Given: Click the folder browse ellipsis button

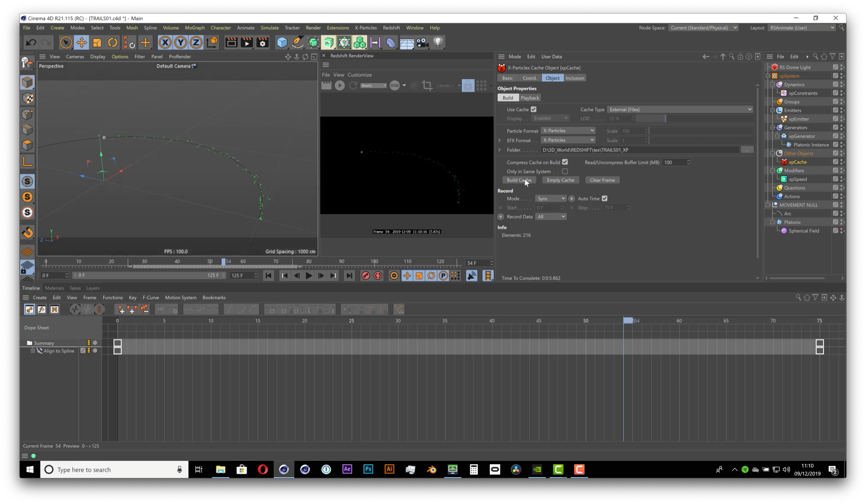Looking at the screenshot, I should (747, 150).
